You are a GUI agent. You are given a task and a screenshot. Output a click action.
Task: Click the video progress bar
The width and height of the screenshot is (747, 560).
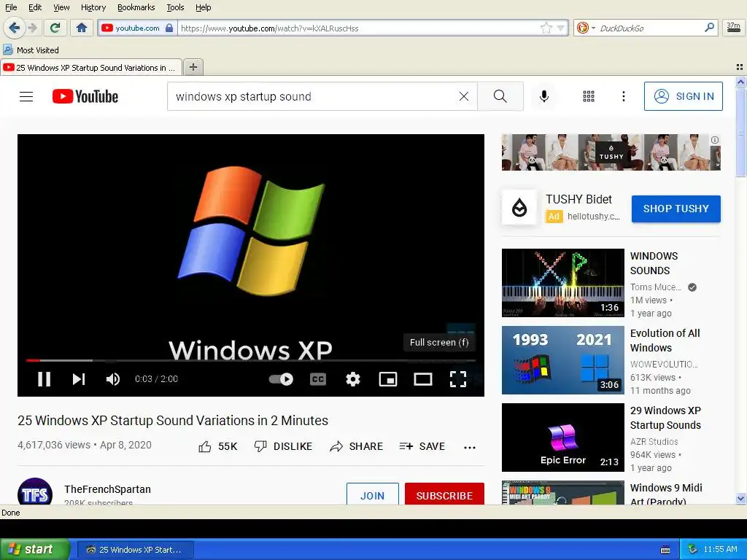251,360
